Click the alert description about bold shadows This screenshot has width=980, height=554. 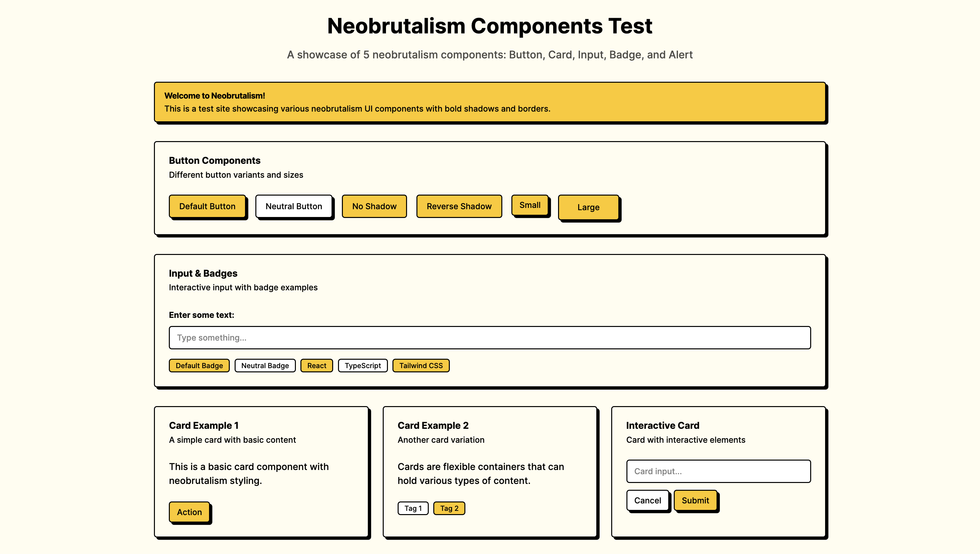(x=357, y=109)
